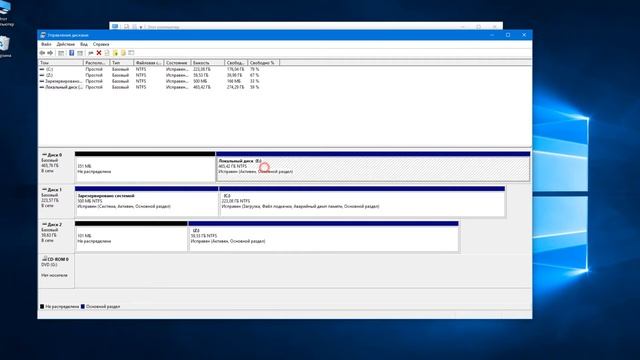This screenshot has height=360, width=640.
Task: Select the Диск 1 label in lower pane
Action: point(54,190)
